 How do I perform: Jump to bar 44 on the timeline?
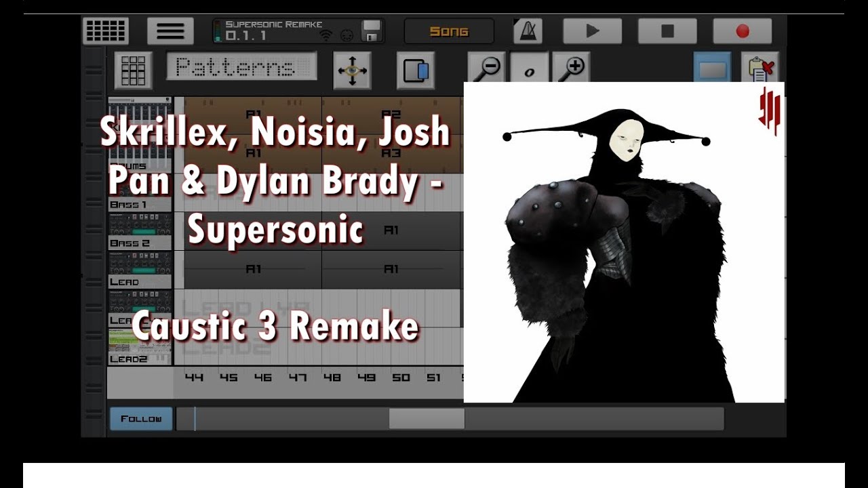tap(194, 378)
